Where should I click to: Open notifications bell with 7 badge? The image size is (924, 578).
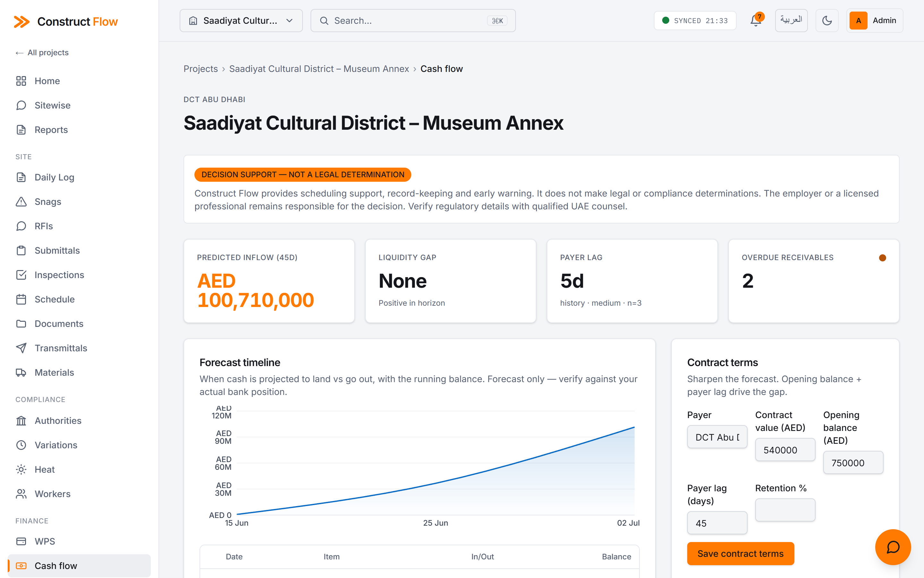[x=756, y=20]
